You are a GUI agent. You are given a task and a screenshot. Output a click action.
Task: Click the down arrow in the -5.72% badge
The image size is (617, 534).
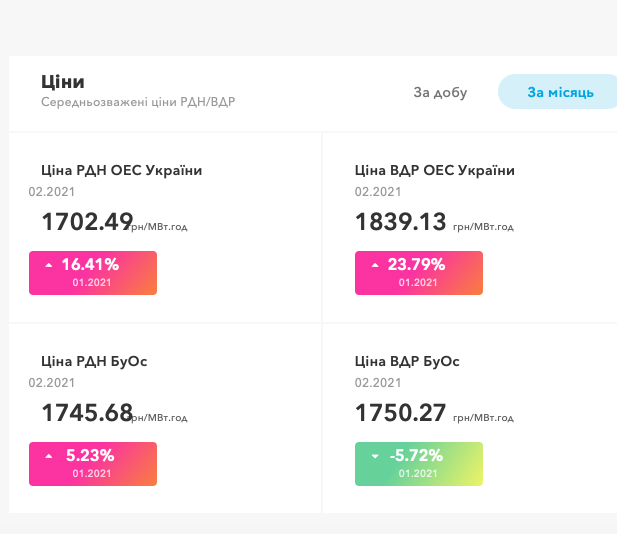click(375, 456)
